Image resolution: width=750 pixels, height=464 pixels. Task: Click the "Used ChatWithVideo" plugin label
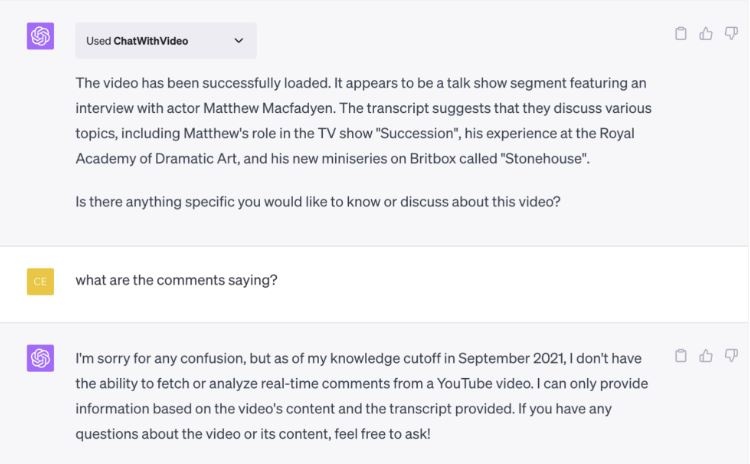(x=137, y=41)
